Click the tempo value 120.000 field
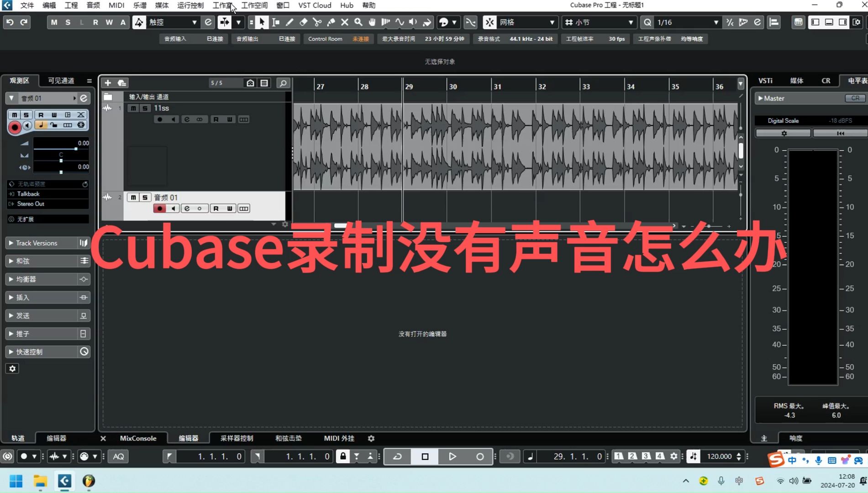The image size is (868, 493). coord(720,456)
